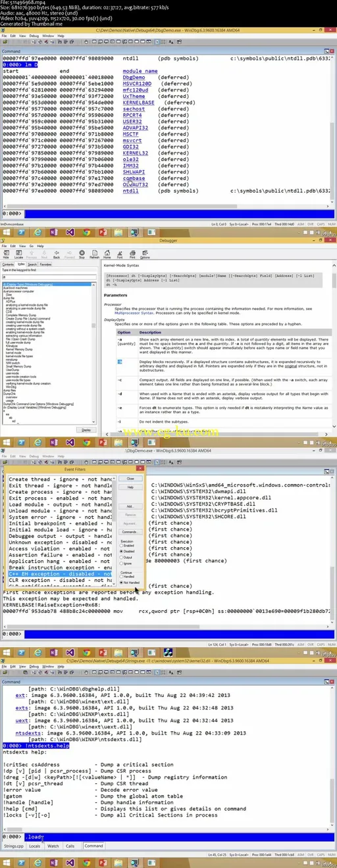Open Strings.cpp tab in bottom WinDbg
Viewport: 337px width, 868px height.
point(14,846)
